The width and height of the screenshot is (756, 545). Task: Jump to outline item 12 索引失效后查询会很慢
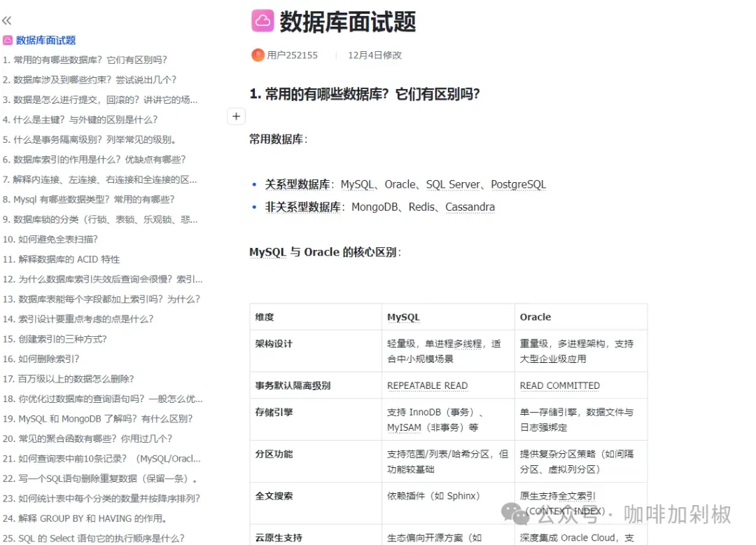click(x=103, y=280)
